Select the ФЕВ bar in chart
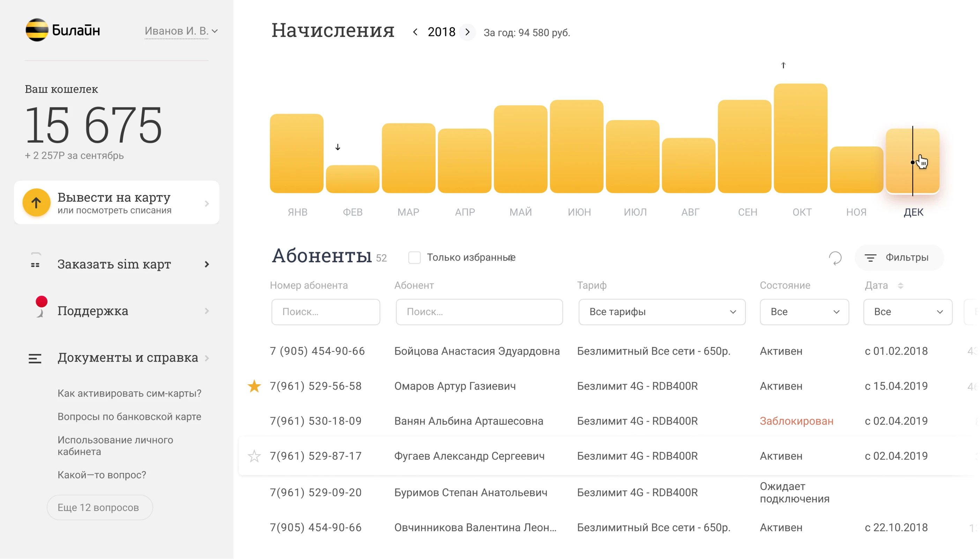Viewport: 980px width, 559px height. 352,179
